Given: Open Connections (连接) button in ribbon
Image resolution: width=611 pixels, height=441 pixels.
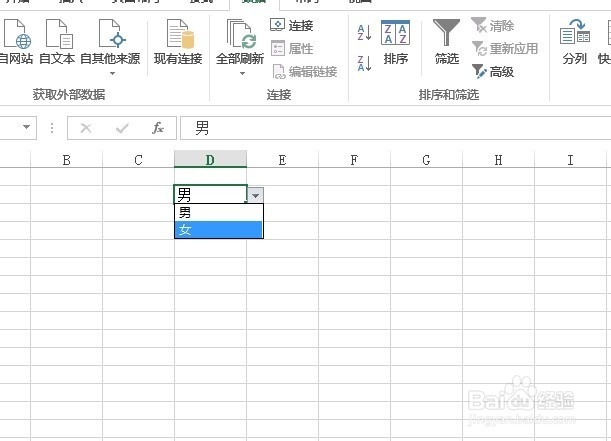Looking at the screenshot, I should tap(291, 25).
